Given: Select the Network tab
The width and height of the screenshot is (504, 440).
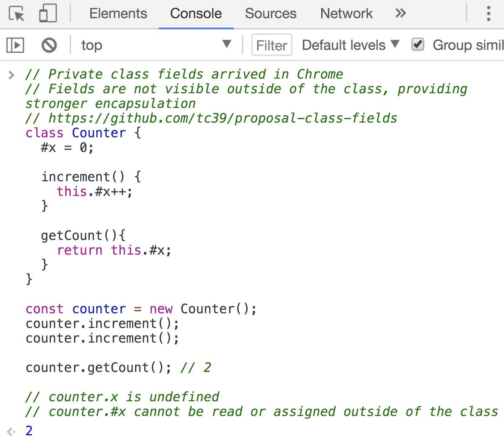Looking at the screenshot, I should [x=346, y=13].
